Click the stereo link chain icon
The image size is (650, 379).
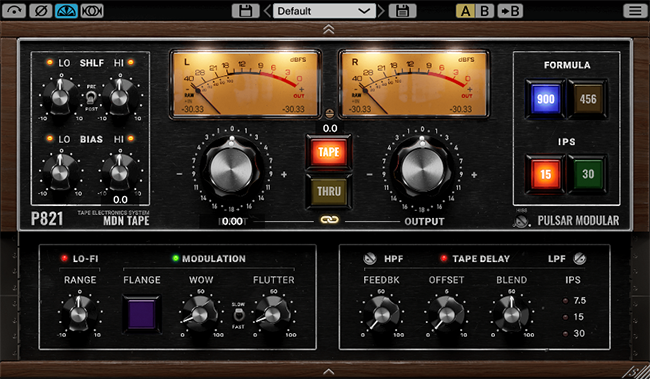tap(330, 220)
